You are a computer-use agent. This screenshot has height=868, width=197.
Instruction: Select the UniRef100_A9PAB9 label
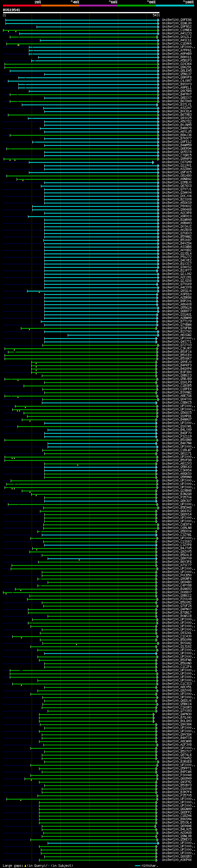pyautogui.click(x=176, y=54)
